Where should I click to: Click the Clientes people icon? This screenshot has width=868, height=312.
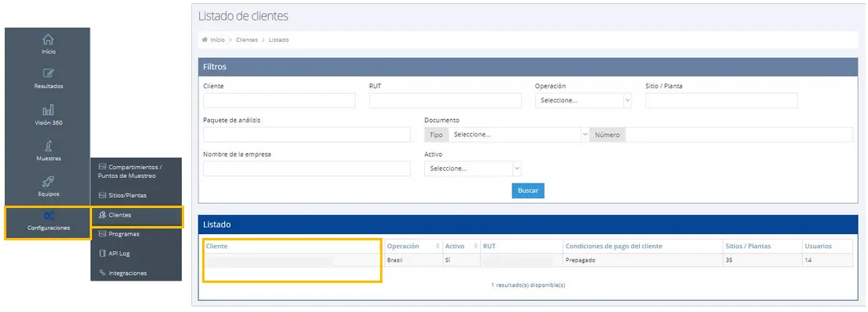tap(102, 214)
